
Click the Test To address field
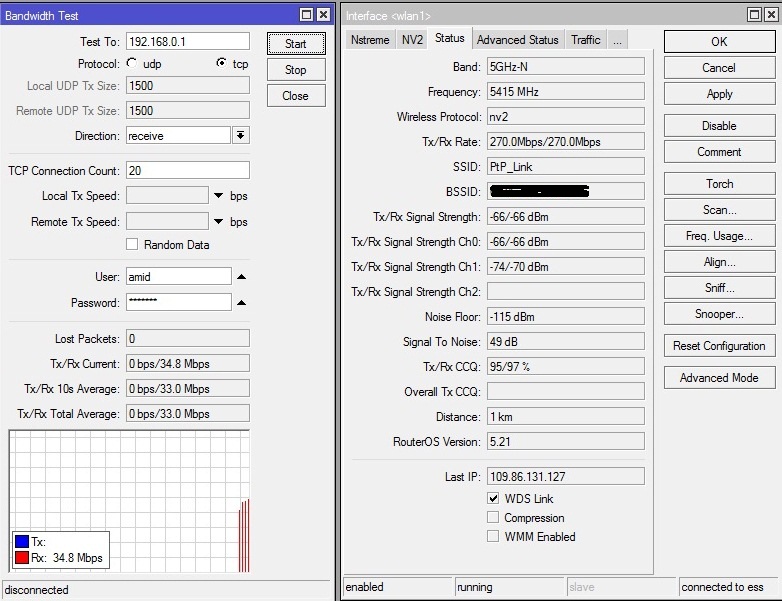coord(187,41)
